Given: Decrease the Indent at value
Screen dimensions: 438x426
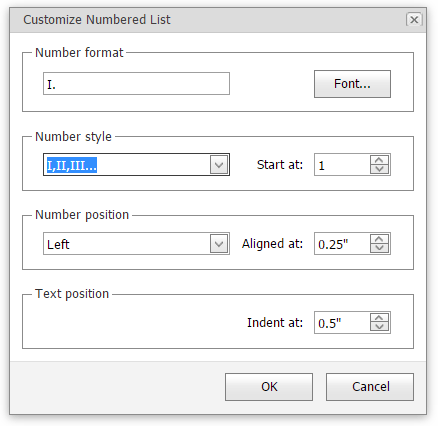Looking at the screenshot, I should (x=379, y=327).
